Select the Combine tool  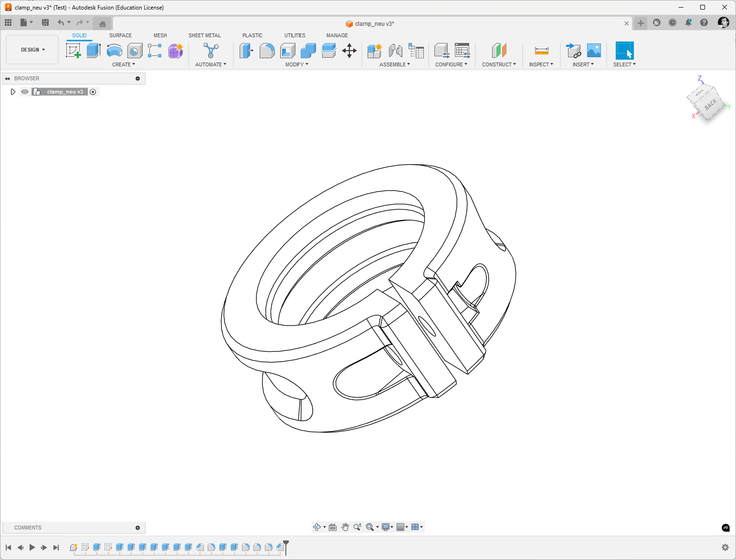(x=308, y=50)
